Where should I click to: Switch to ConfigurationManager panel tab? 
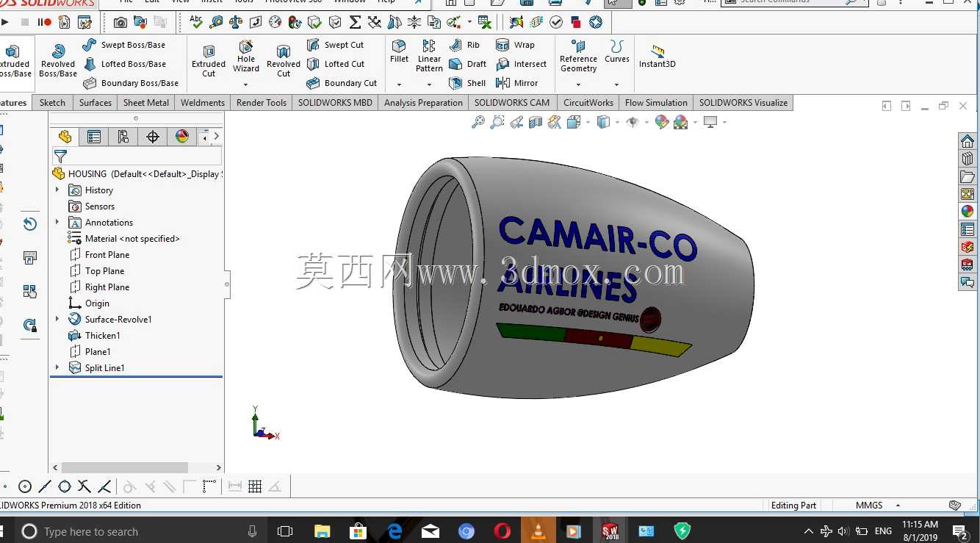click(123, 137)
